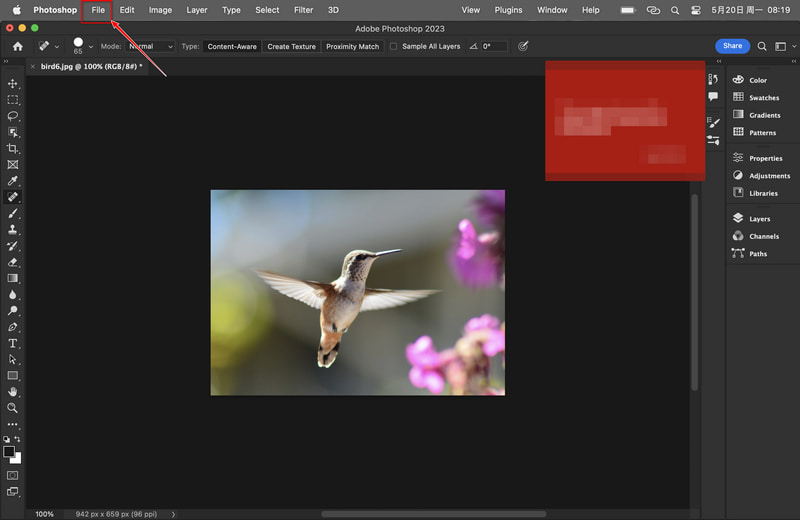Screen dimensions: 800x520
Task: Select the Horizontal Type tool
Action: [12, 343]
